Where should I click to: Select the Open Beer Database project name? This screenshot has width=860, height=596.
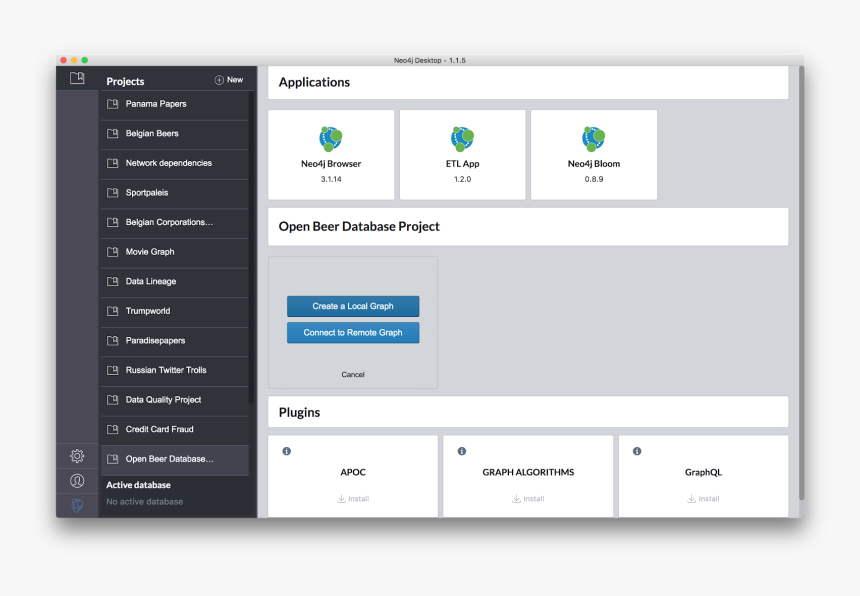pos(169,459)
